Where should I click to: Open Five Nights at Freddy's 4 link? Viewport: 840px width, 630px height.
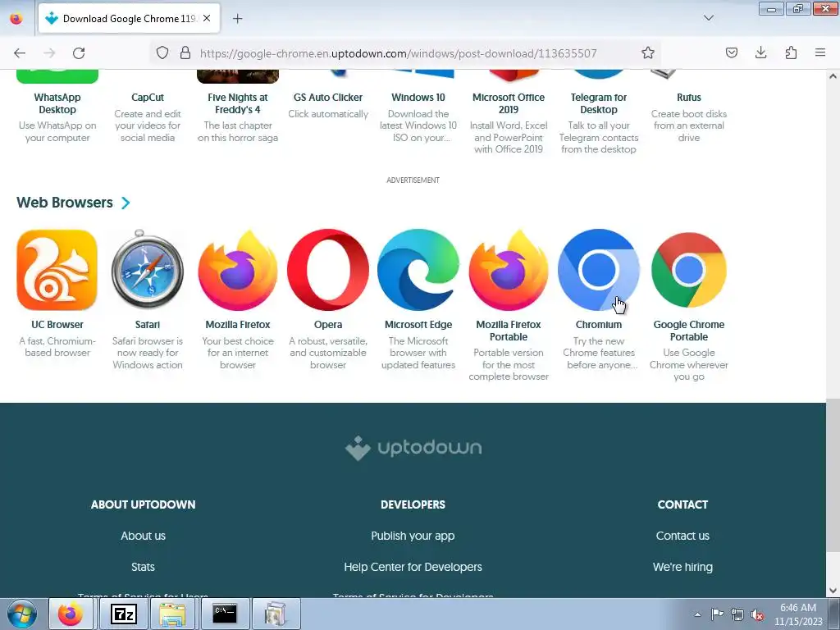238,103
